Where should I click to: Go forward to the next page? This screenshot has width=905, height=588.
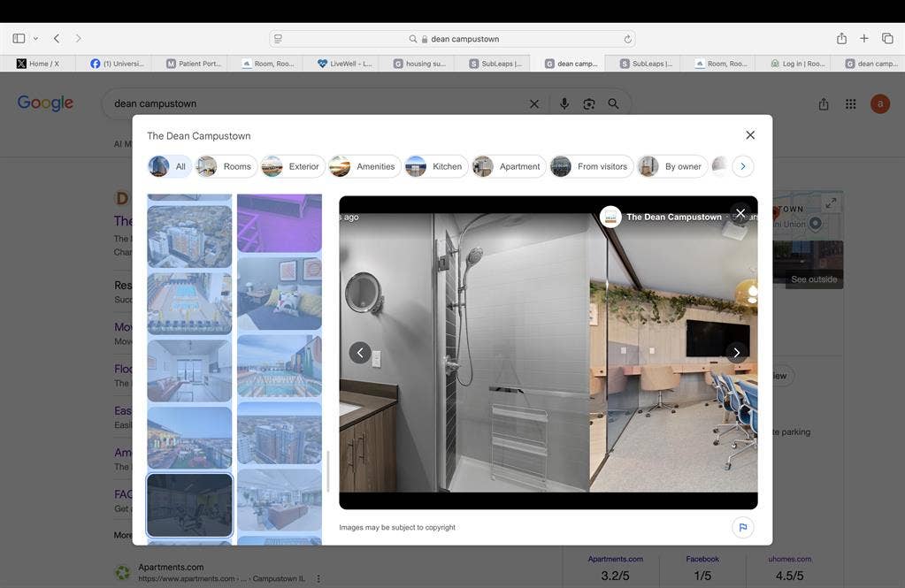point(79,39)
